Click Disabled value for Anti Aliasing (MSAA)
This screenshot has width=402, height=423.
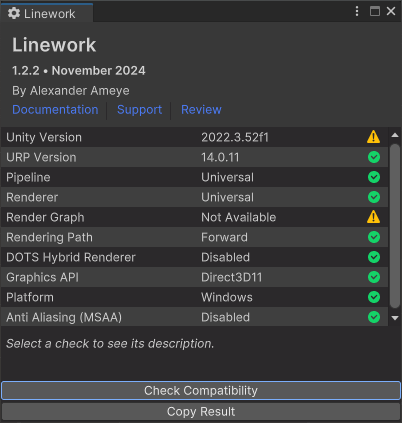[225, 317]
